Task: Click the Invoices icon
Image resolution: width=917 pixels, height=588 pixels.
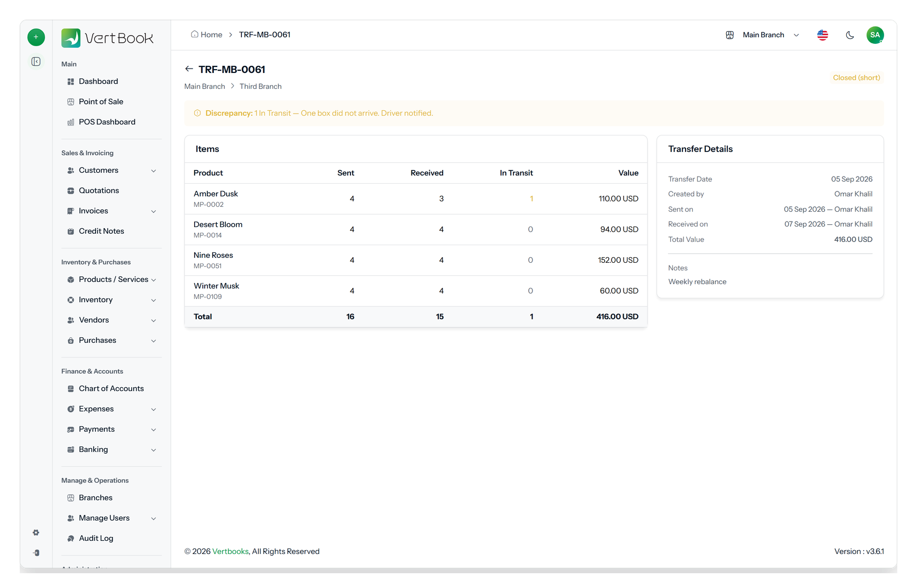Action: click(71, 211)
